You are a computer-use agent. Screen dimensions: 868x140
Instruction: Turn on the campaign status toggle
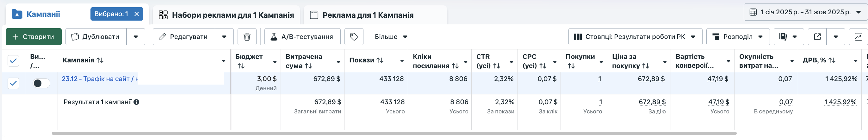pyautogui.click(x=41, y=83)
